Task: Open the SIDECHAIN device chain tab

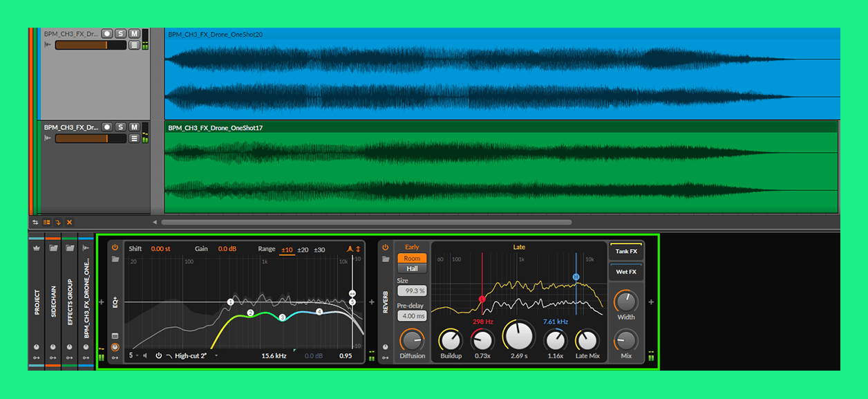Action: [54, 297]
